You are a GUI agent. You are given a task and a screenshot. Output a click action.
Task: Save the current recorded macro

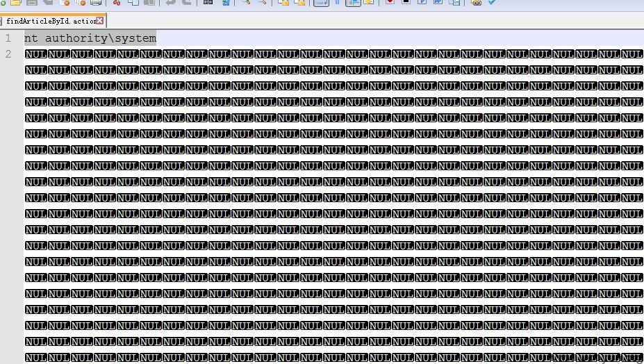[454, 2]
